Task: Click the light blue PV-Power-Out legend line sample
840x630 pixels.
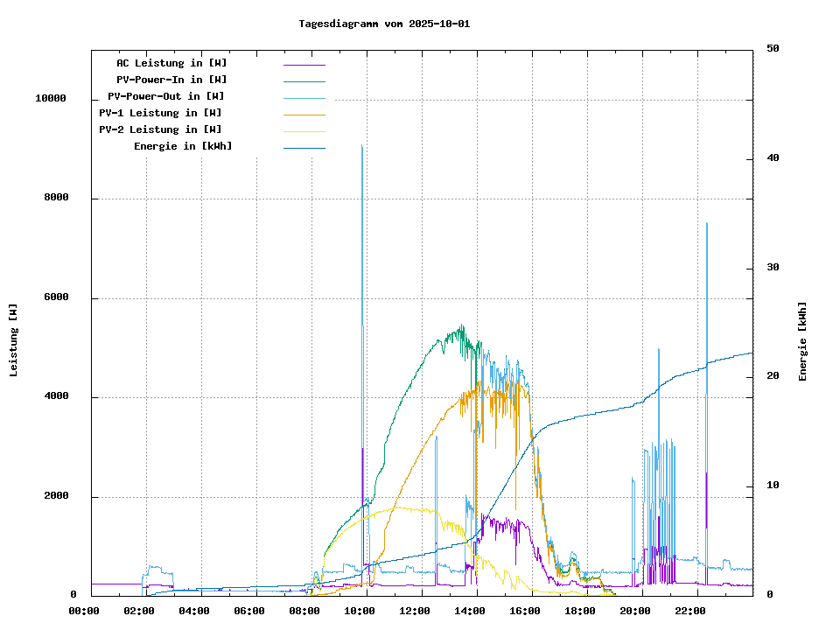Action: 304,97
